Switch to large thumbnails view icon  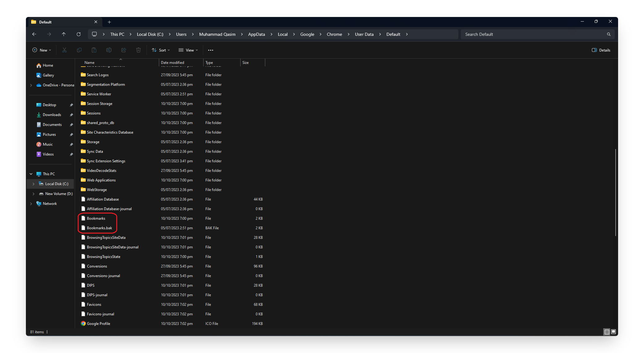(613, 332)
